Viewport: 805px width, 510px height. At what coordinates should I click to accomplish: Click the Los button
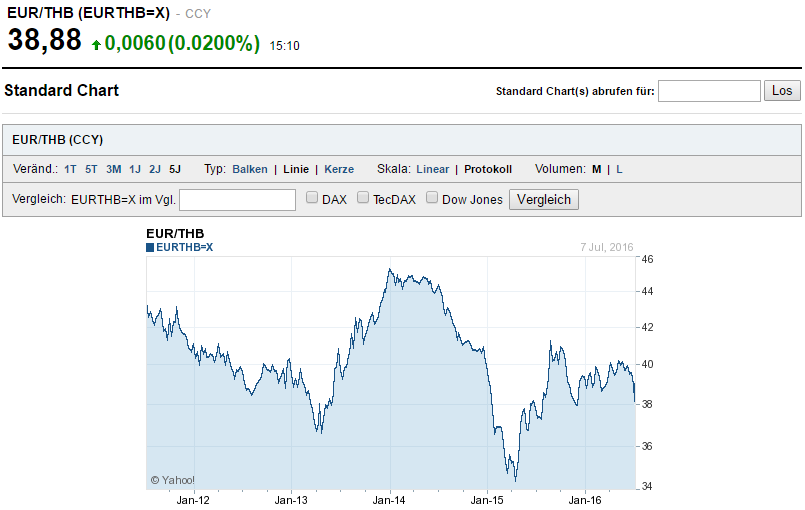pos(782,91)
